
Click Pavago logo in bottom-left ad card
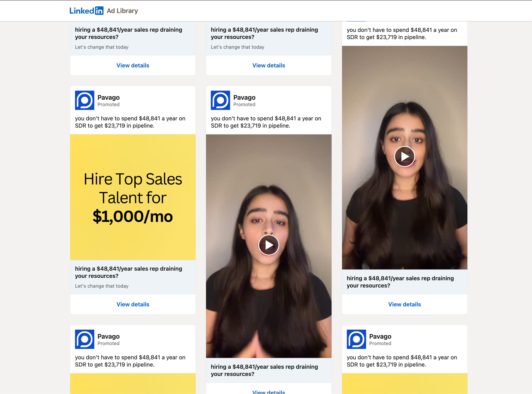click(85, 339)
